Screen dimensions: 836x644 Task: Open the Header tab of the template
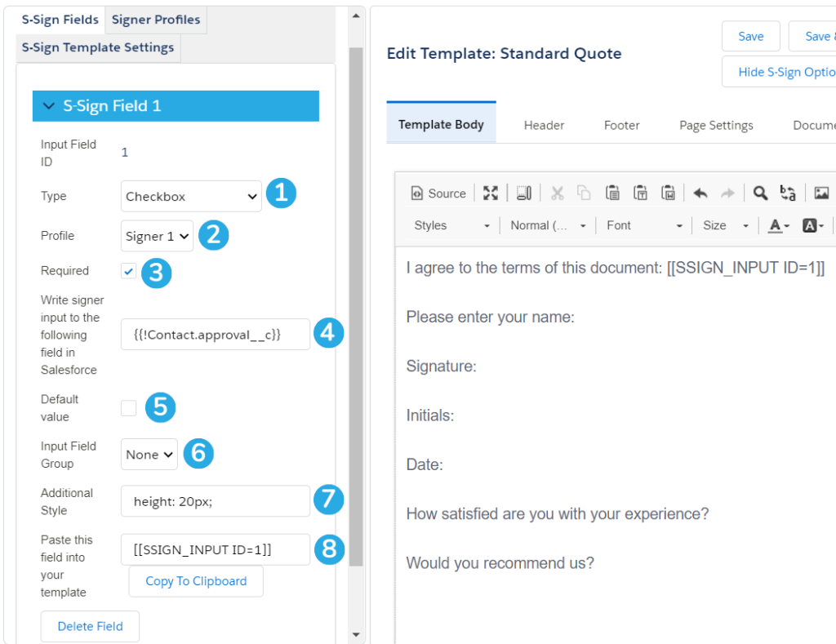pyautogui.click(x=544, y=125)
